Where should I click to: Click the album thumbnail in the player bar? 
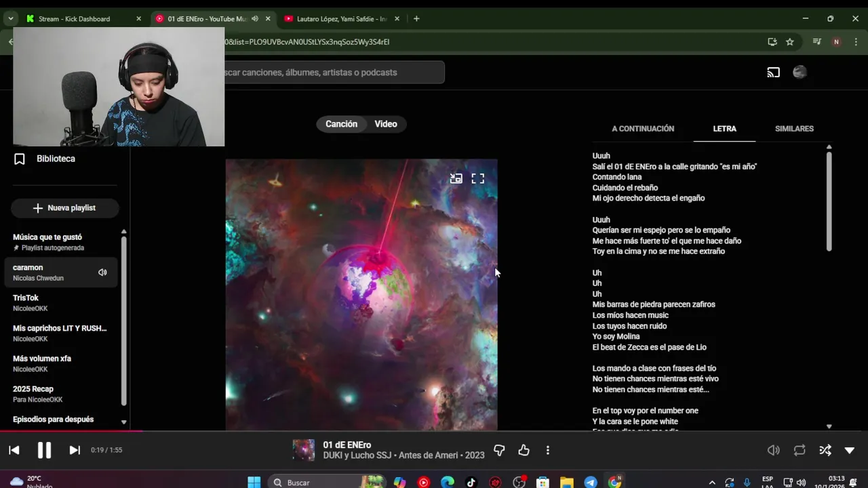point(304,450)
